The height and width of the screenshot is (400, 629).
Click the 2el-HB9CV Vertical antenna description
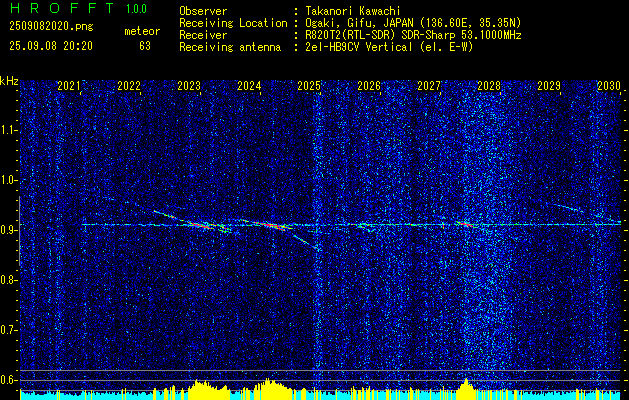point(389,47)
